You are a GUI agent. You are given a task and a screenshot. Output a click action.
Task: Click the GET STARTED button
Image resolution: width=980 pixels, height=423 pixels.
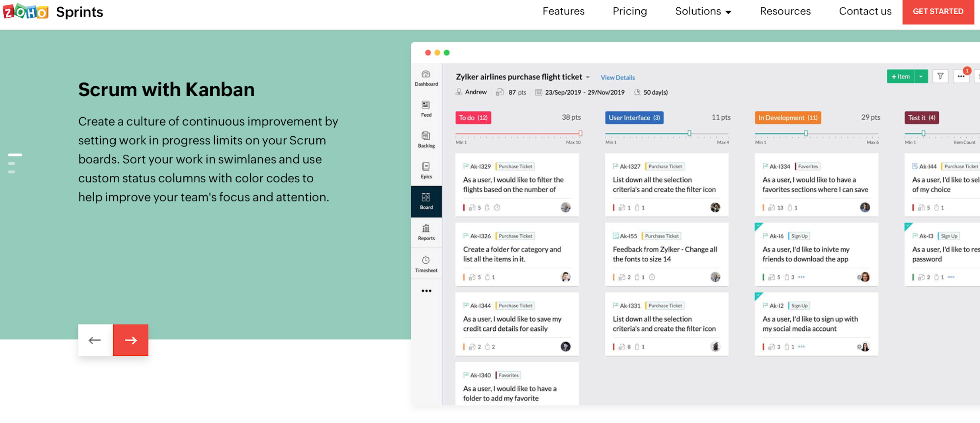(x=938, y=11)
